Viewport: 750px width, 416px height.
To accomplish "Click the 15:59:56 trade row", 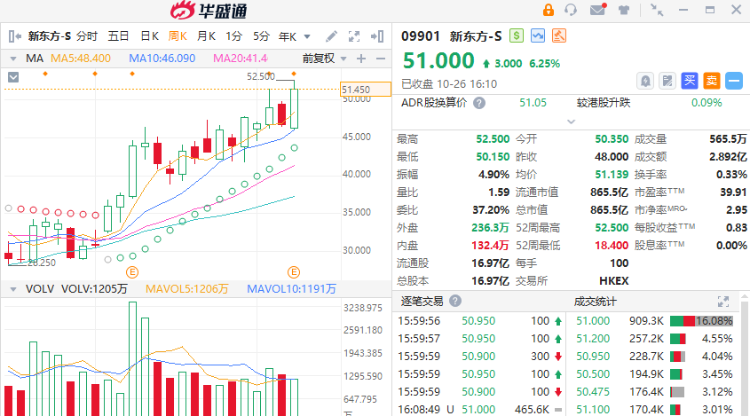I will click(480, 321).
